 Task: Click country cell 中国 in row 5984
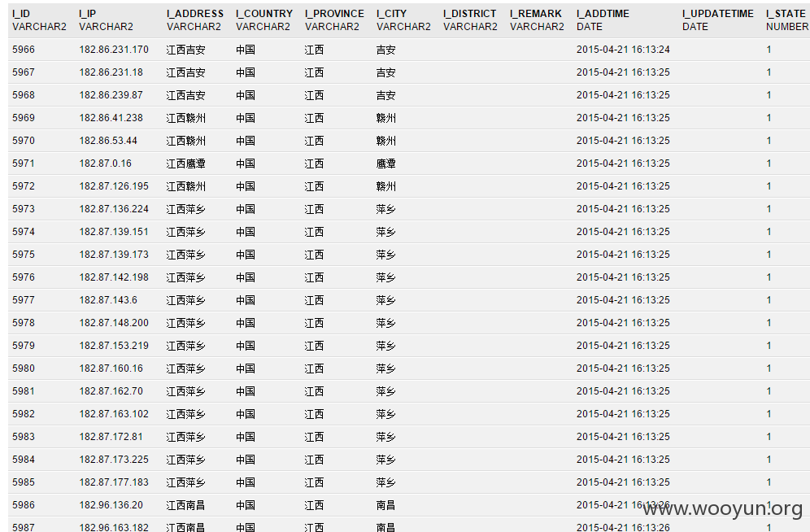pyautogui.click(x=246, y=460)
